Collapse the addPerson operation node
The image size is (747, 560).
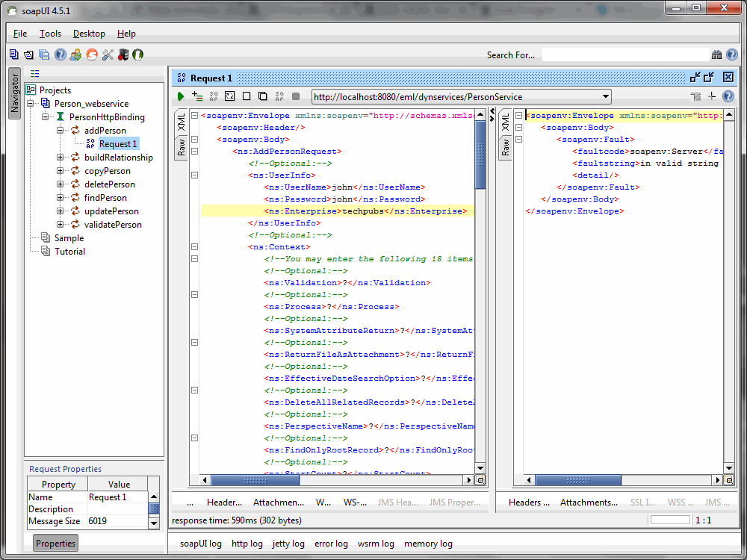tap(61, 130)
